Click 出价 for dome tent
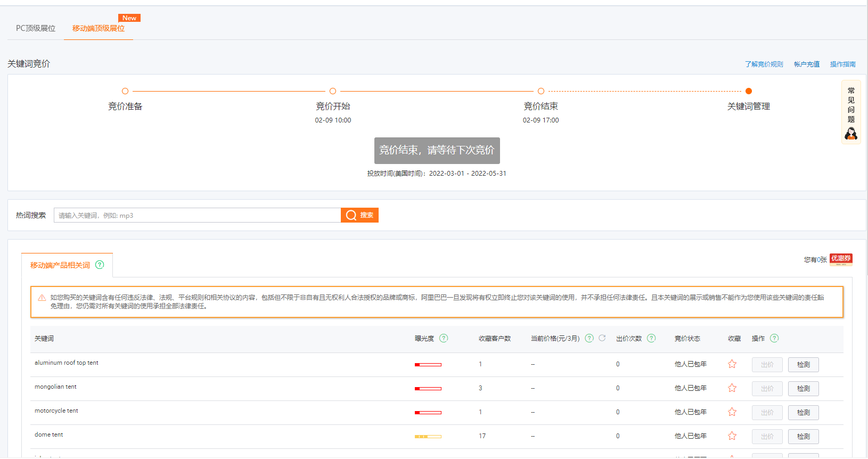Viewport: 868px width, 459px height. (767, 437)
